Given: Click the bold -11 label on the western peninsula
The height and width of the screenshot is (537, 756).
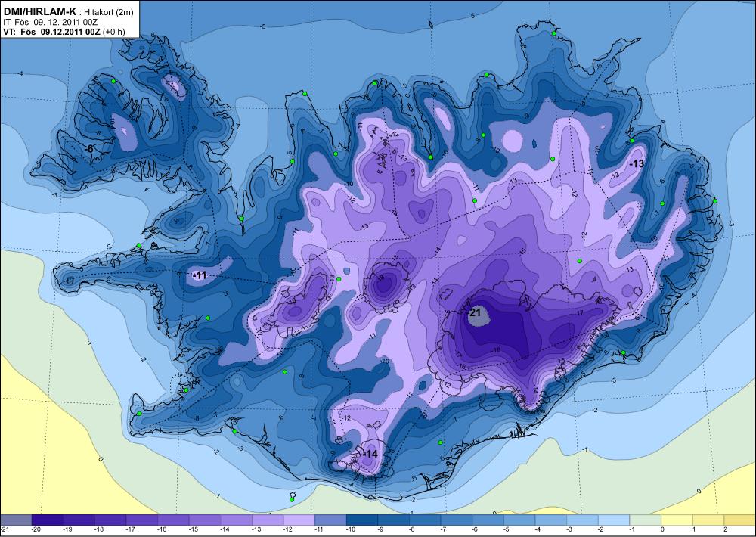Looking at the screenshot, I should click(x=200, y=275).
